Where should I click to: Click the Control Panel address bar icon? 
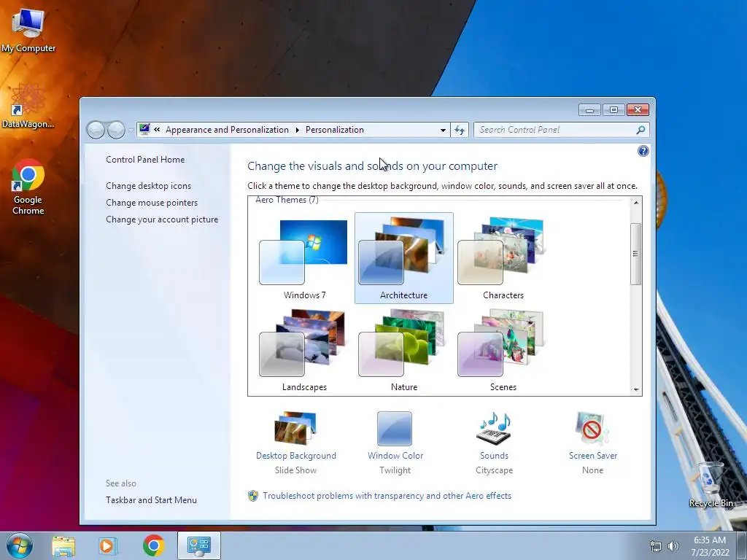pyautogui.click(x=144, y=130)
